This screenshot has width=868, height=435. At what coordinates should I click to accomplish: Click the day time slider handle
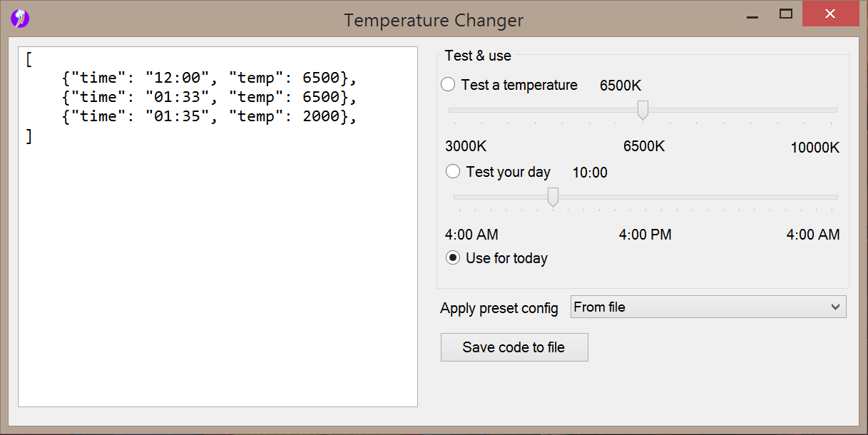[553, 197]
